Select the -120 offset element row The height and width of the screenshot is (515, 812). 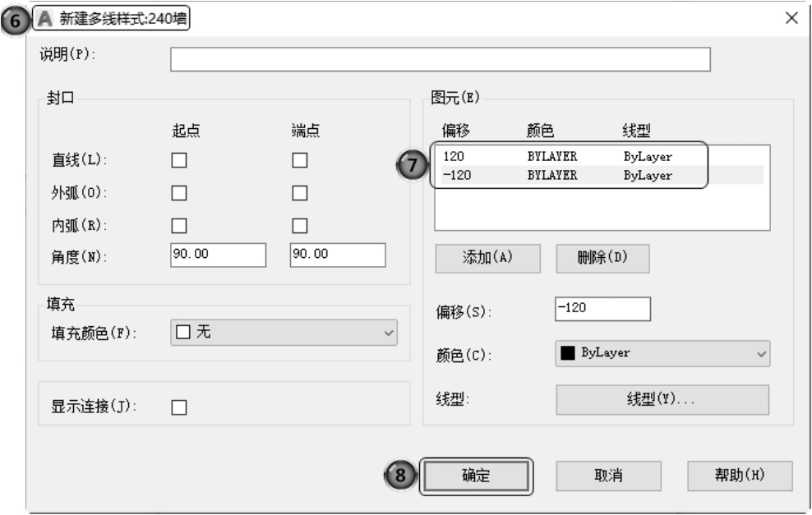tap(569, 175)
